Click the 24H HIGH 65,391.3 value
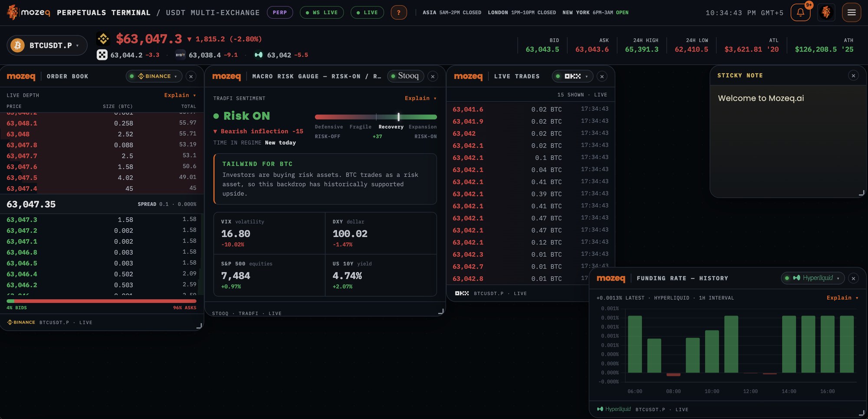 (x=641, y=49)
